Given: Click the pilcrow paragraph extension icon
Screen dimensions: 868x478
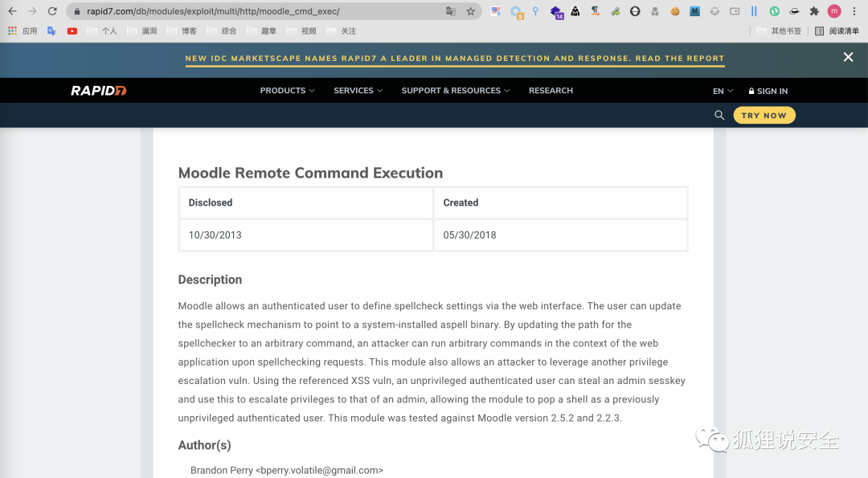Looking at the screenshot, I should click(x=595, y=11).
